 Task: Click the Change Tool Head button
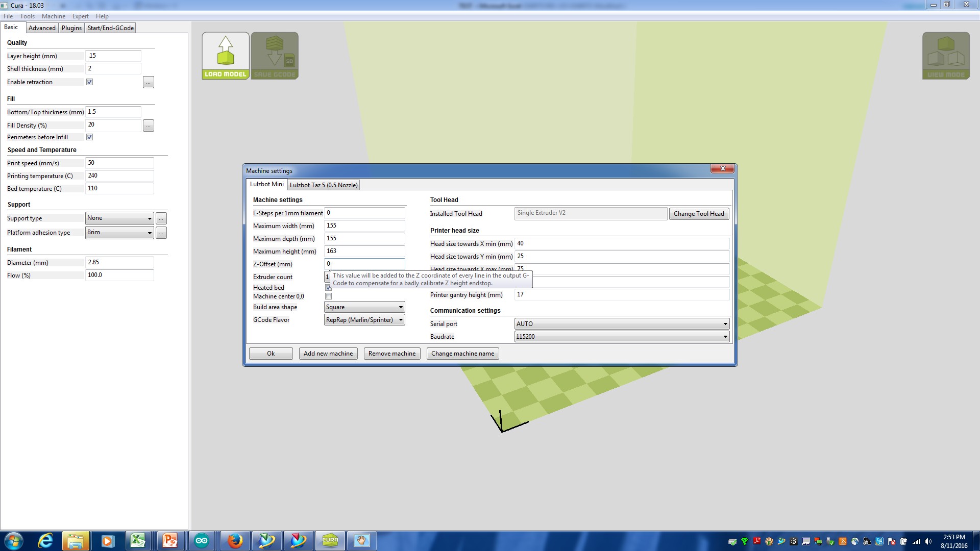[x=698, y=214]
